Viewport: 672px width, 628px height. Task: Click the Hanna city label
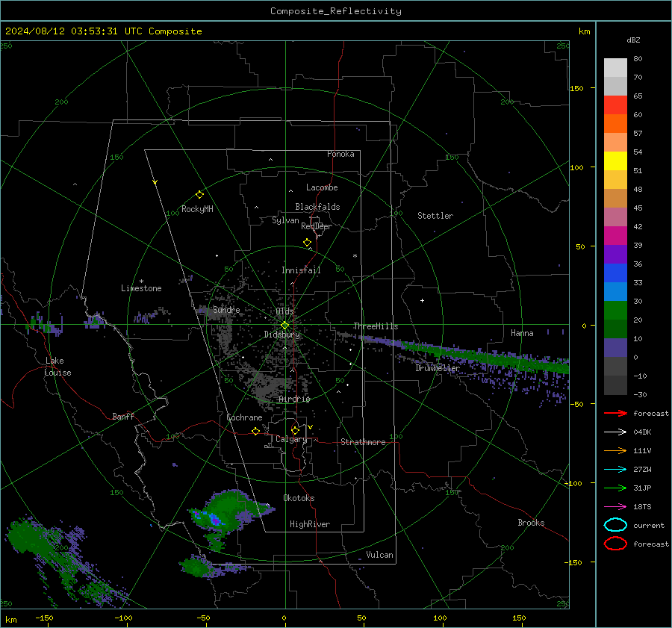coord(522,333)
